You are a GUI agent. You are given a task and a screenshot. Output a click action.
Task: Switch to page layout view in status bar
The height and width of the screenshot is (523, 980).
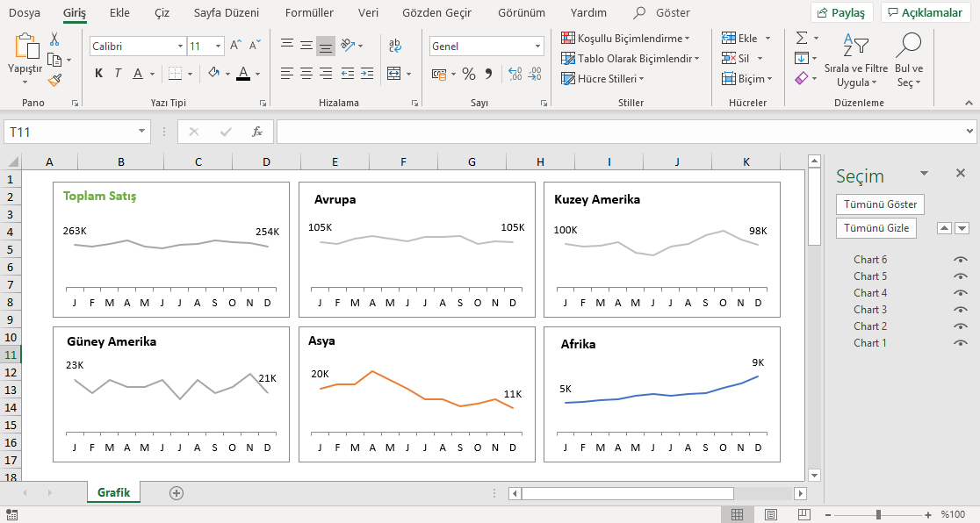[771, 515]
